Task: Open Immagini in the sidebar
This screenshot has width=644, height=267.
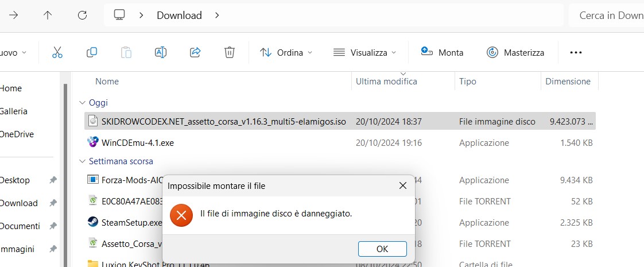Action: pos(17,249)
